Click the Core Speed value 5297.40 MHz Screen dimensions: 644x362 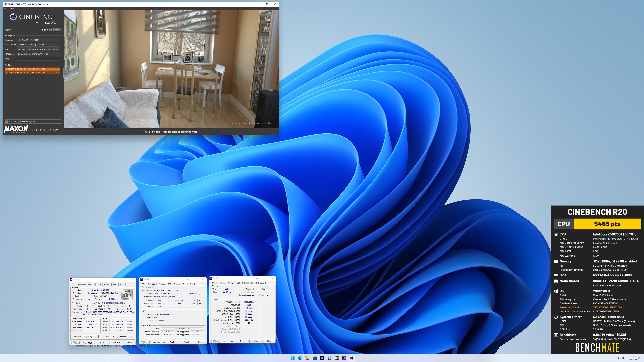coord(91,321)
